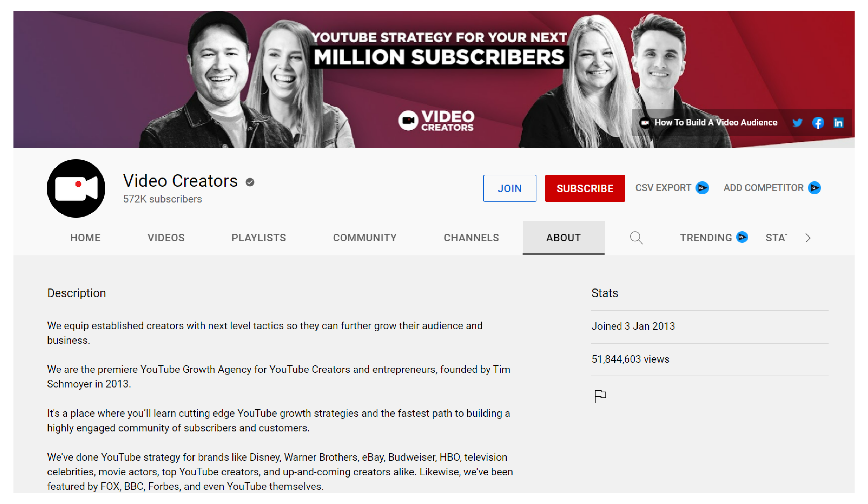Click the verified checkmark badge
This screenshot has height=504, width=868.
tap(250, 182)
